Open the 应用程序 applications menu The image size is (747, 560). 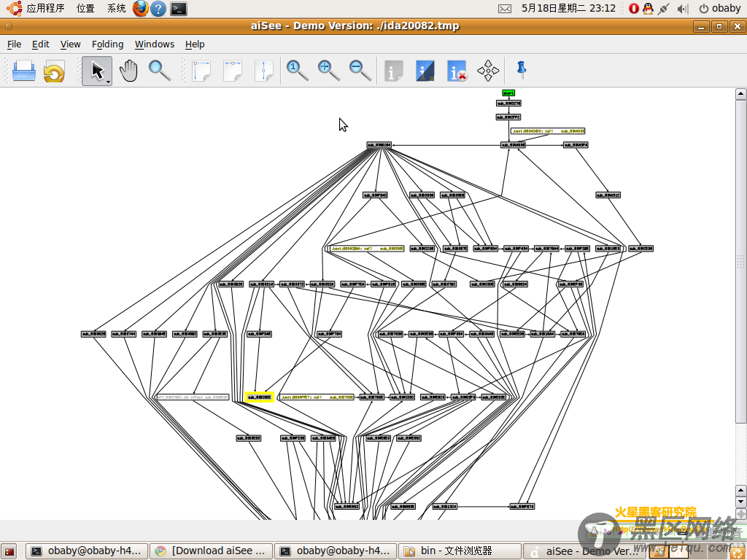[x=45, y=8]
